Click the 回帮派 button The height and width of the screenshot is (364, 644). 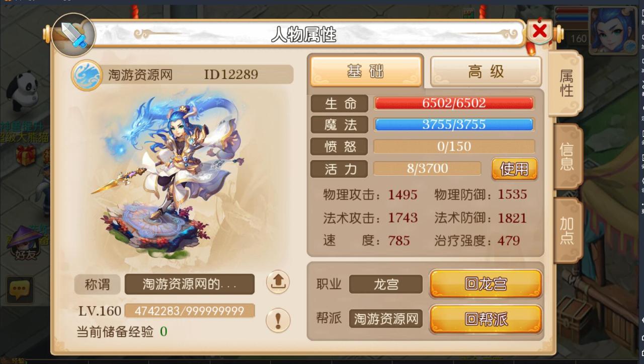coord(486,319)
